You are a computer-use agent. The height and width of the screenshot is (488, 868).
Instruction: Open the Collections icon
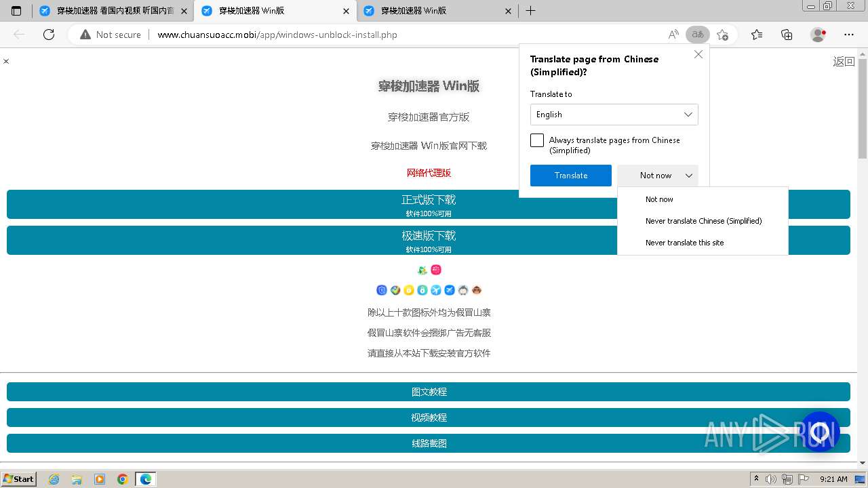click(787, 35)
